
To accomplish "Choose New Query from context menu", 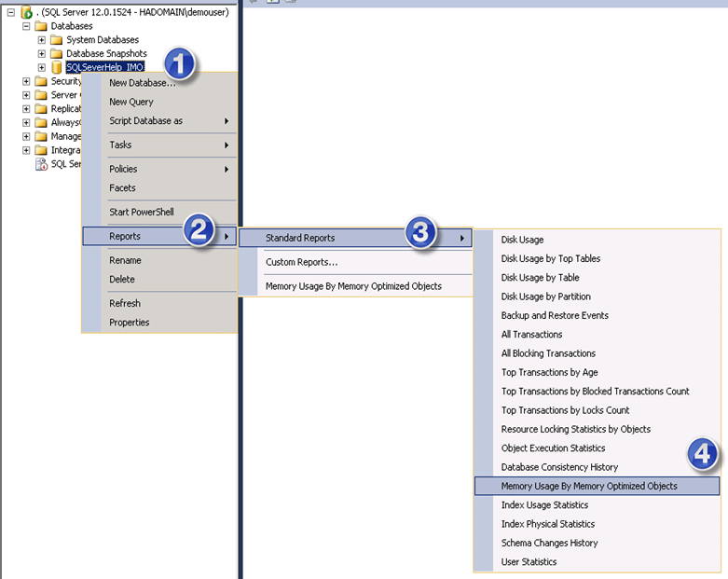I will (131, 102).
